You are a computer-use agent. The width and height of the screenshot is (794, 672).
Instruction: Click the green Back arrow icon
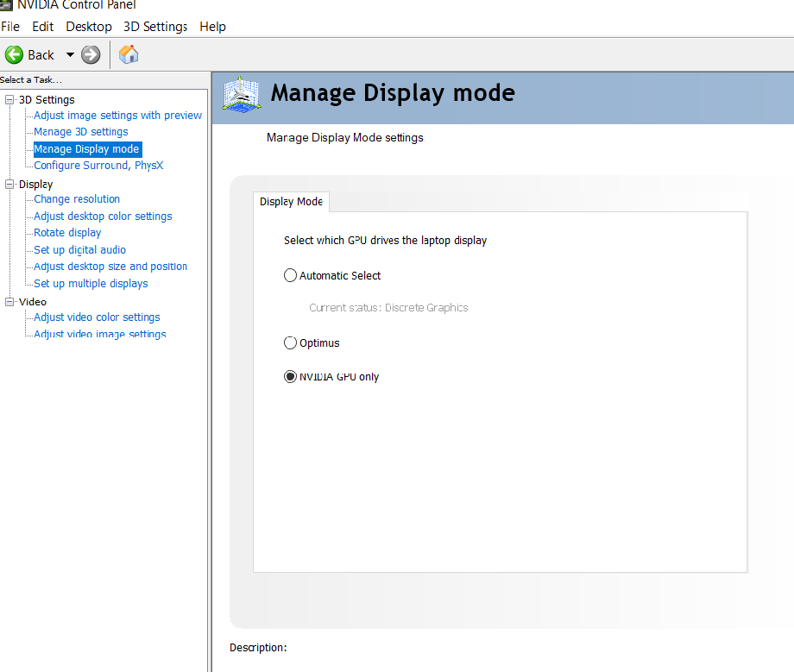[x=14, y=54]
